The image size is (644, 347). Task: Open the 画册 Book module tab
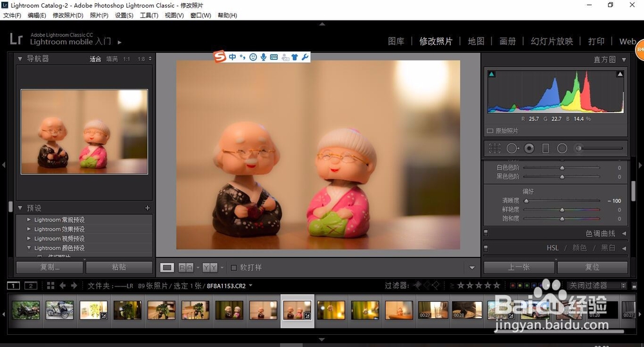(507, 41)
